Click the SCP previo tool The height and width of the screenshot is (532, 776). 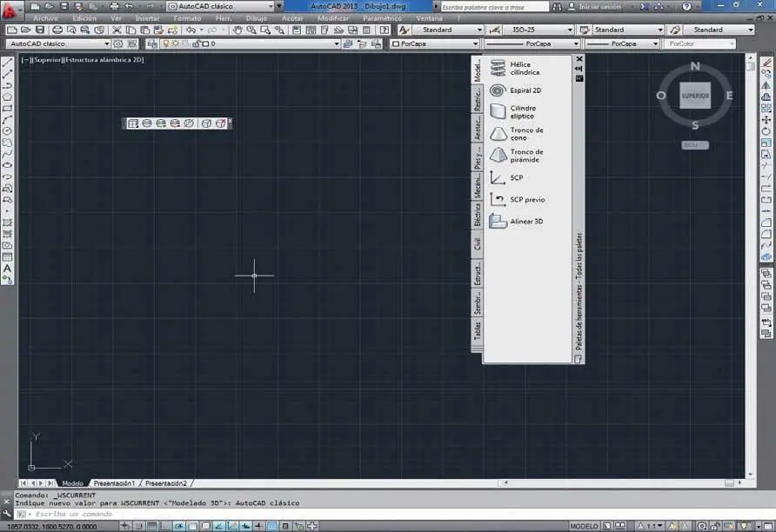(526, 200)
